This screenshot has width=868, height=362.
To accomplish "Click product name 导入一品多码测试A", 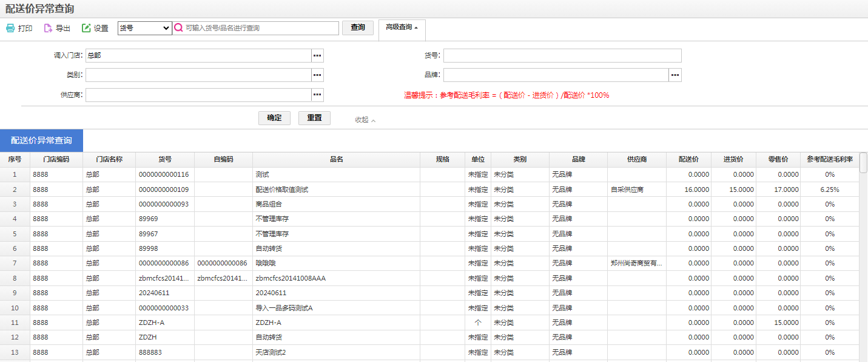I will [284, 308].
